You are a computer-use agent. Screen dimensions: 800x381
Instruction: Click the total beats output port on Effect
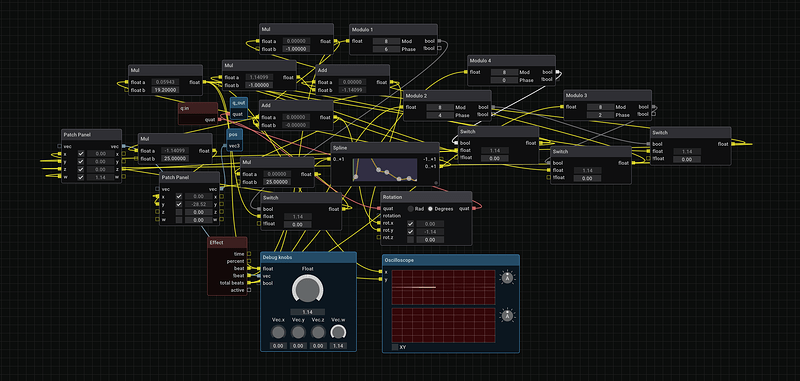tap(249, 283)
